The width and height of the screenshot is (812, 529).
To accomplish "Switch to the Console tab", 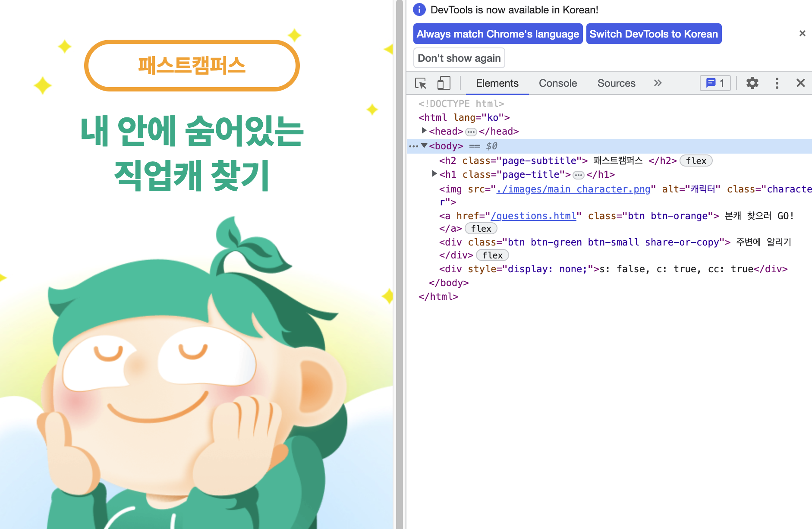I will tap(557, 83).
